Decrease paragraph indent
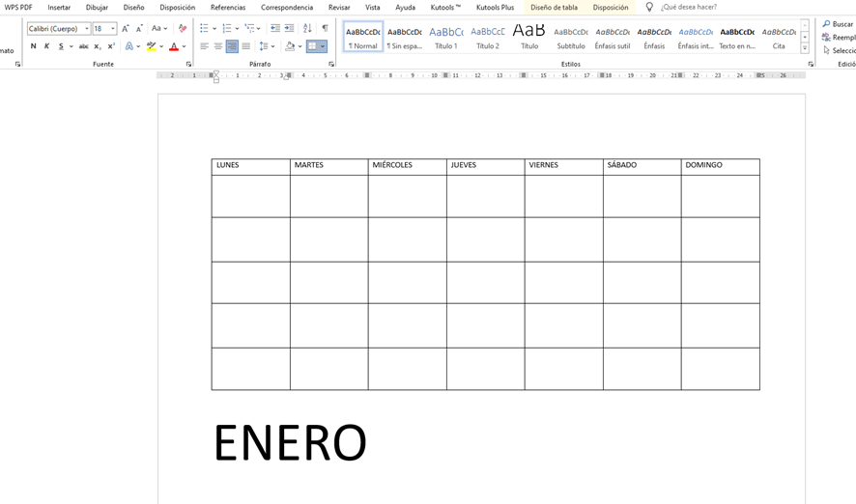Image resolution: width=856 pixels, height=504 pixels. (x=275, y=28)
